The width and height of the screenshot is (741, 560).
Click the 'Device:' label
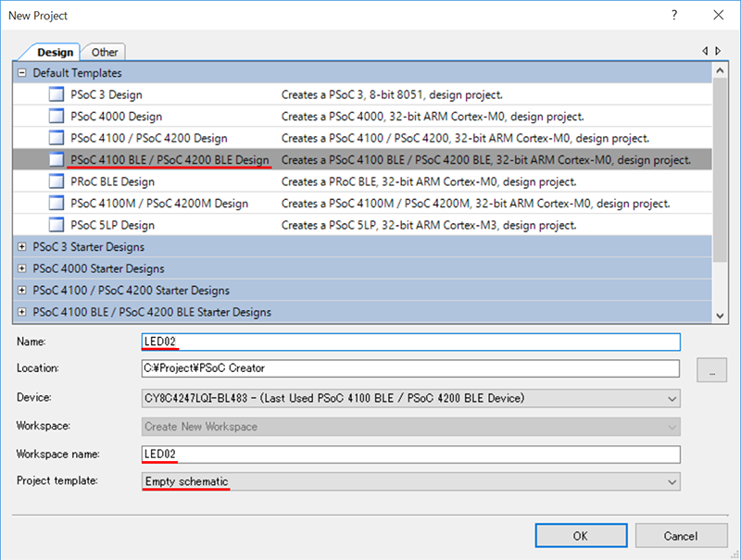pos(34,398)
